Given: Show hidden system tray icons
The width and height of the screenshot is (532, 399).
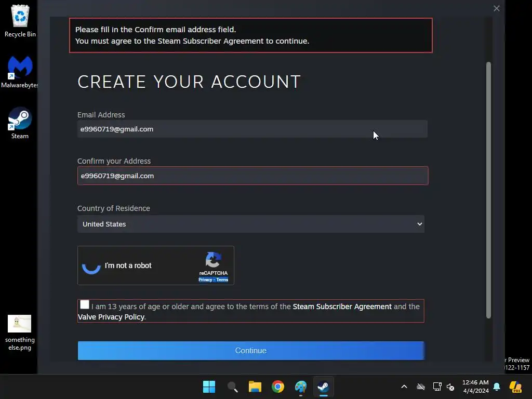Looking at the screenshot, I should point(404,387).
